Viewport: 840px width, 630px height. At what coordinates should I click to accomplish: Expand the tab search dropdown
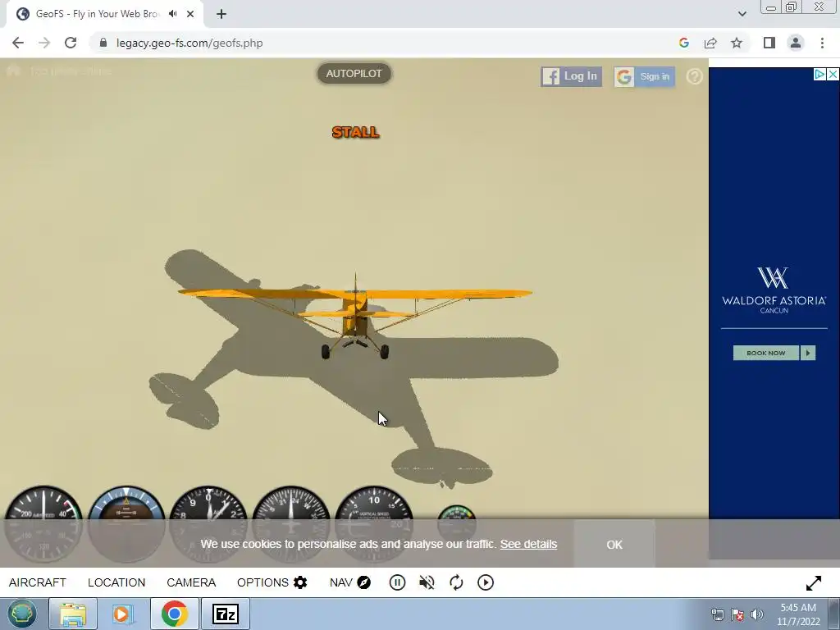[x=742, y=14]
